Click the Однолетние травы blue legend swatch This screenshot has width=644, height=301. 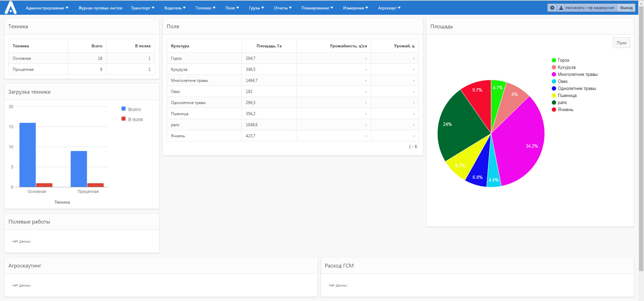click(x=554, y=89)
